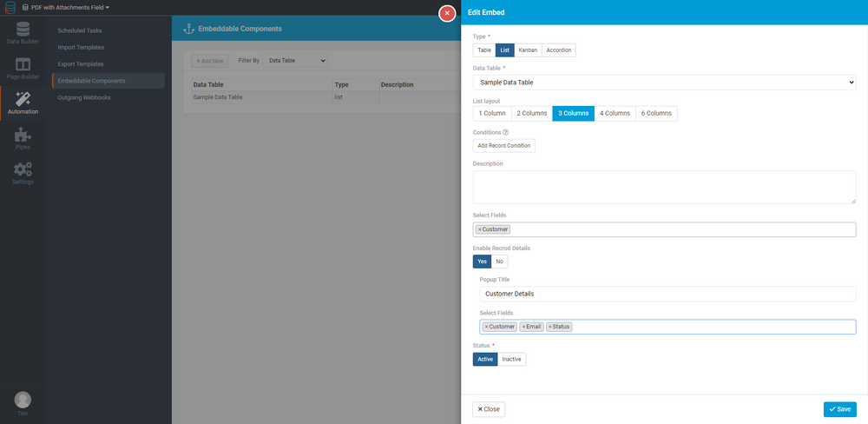Remove Customer tag from popup Select Fields
The image size is (868, 424).
[486, 327]
